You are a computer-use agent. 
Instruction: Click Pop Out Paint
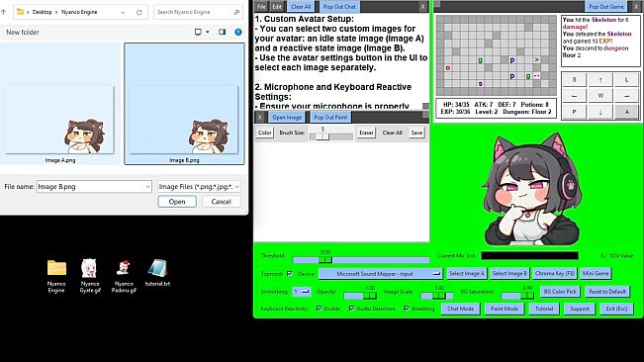(x=330, y=117)
